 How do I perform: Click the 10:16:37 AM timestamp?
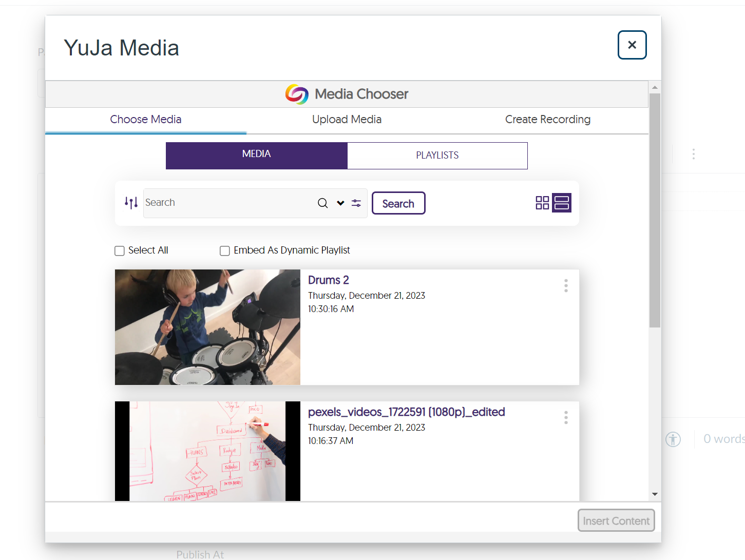click(331, 441)
